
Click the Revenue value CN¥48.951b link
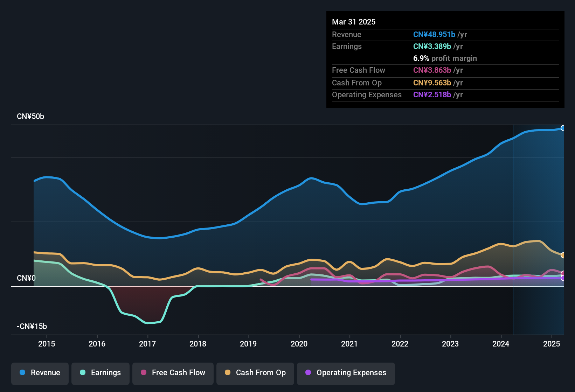434,34
